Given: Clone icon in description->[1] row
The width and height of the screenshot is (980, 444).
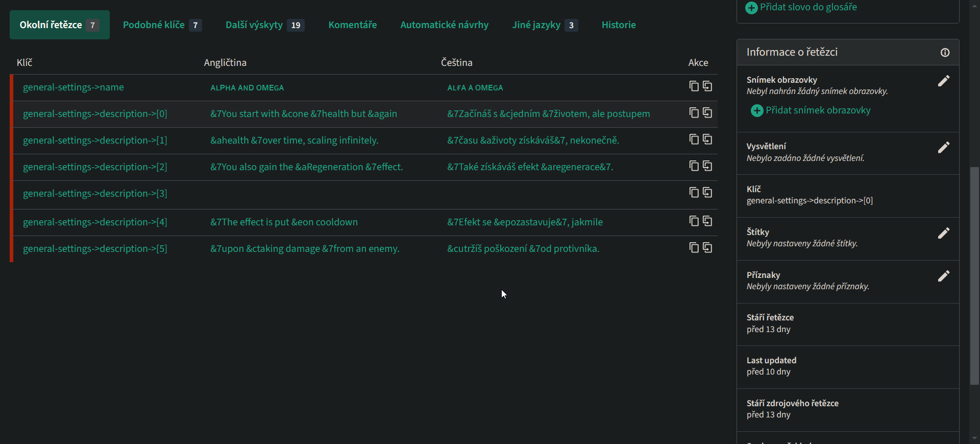Looking at the screenshot, I should pyautogui.click(x=707, y=139).
